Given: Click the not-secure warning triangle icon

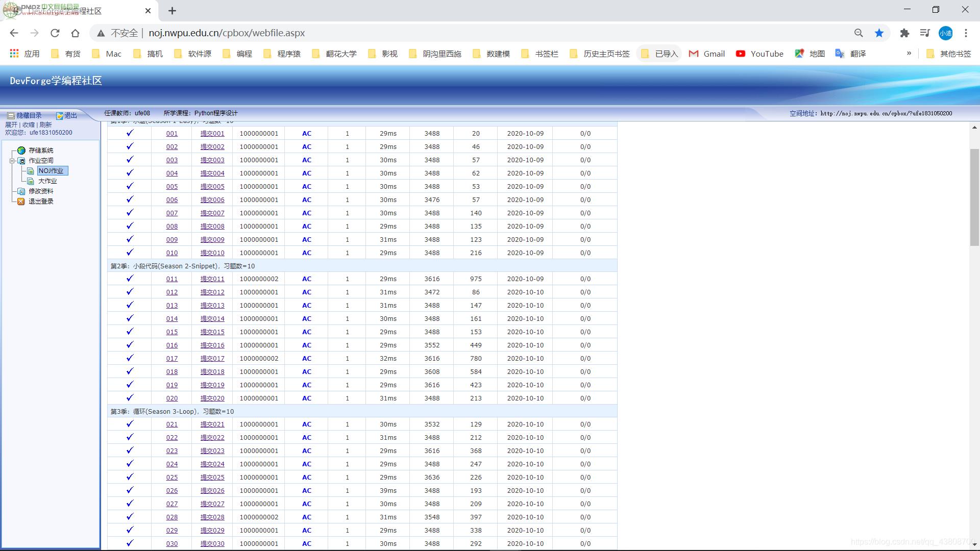Looking at the screenshot, I should point(101,33).
